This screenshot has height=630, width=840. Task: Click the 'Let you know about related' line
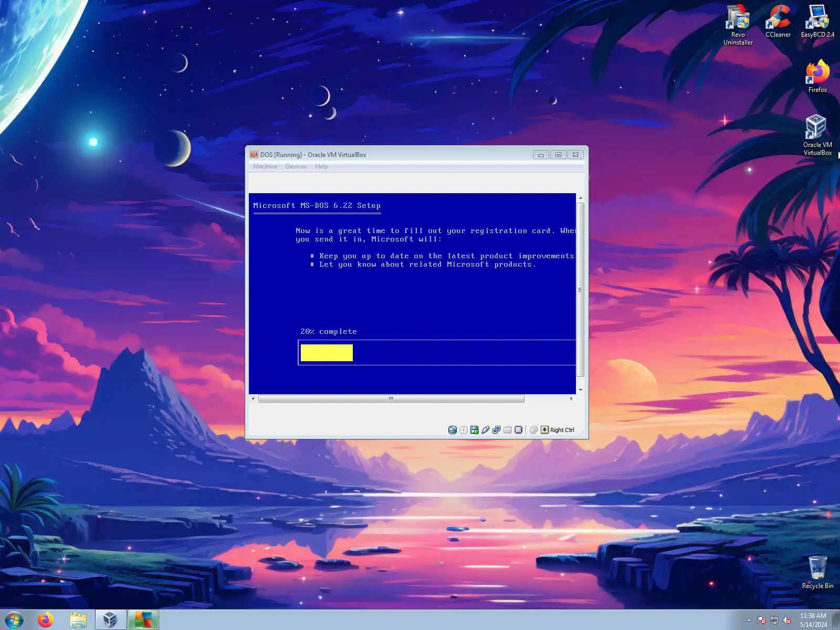428,265
